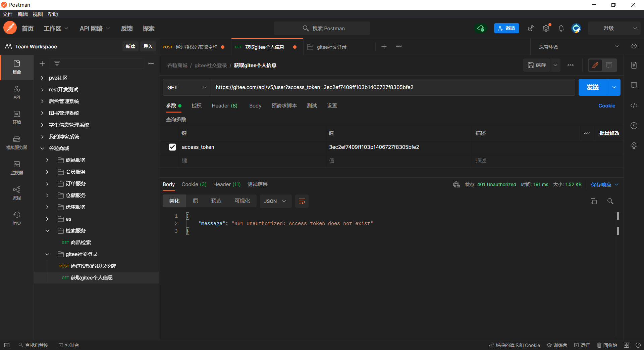Open the 视图 menu

(x=38, y=14)
